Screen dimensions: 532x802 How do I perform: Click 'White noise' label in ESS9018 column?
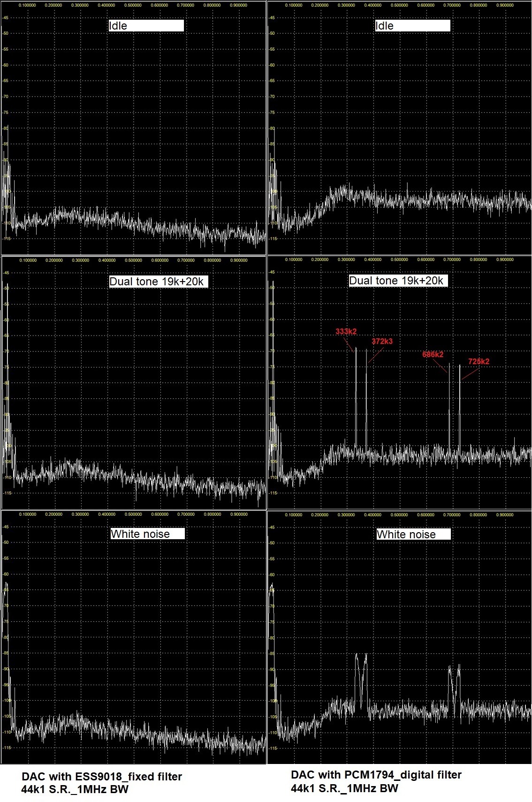click(x=148, y=534)
